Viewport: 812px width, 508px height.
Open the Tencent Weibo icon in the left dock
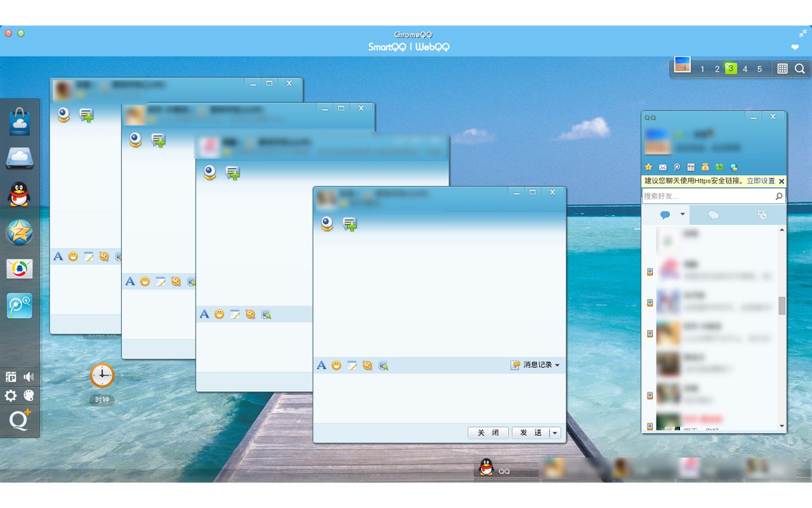coord(20,306)
